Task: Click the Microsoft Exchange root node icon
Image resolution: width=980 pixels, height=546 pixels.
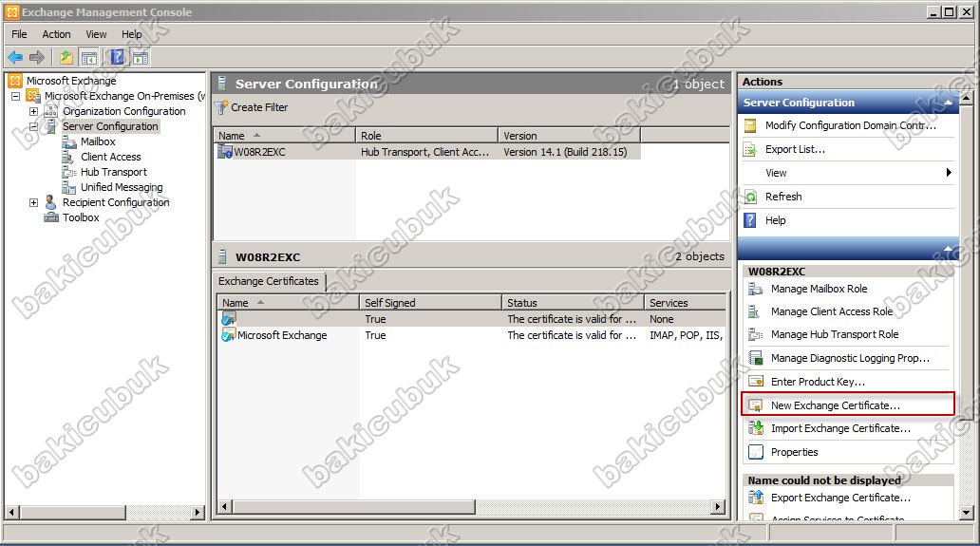Action: pos(15,81)
